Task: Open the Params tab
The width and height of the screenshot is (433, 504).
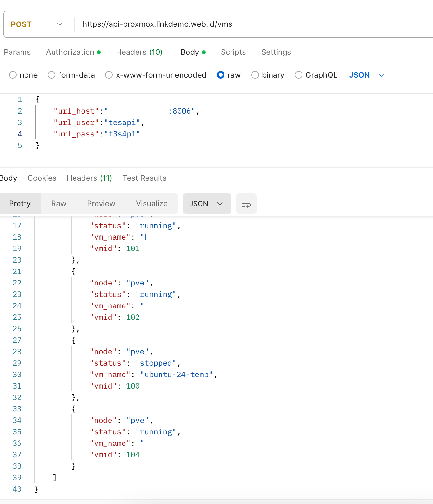Action: pyautogui.click(x=17, y=52)
